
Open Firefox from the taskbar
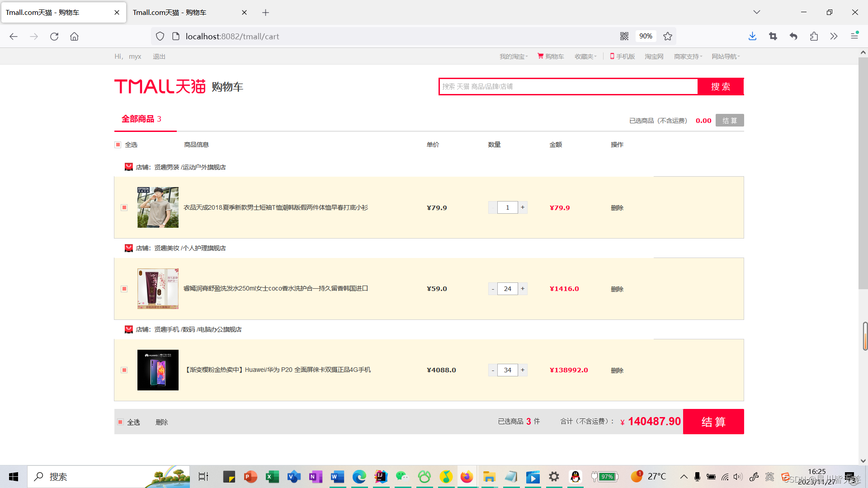[467, 477]
